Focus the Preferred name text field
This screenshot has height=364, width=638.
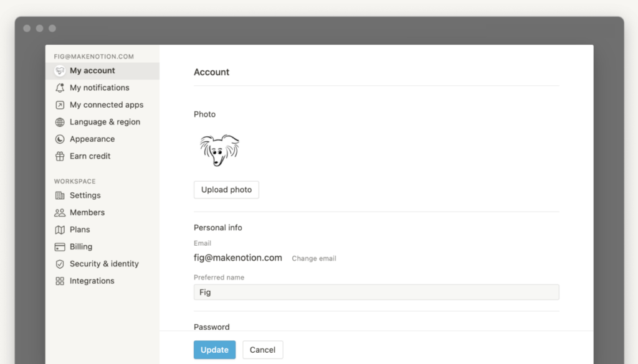coord(376,292)
